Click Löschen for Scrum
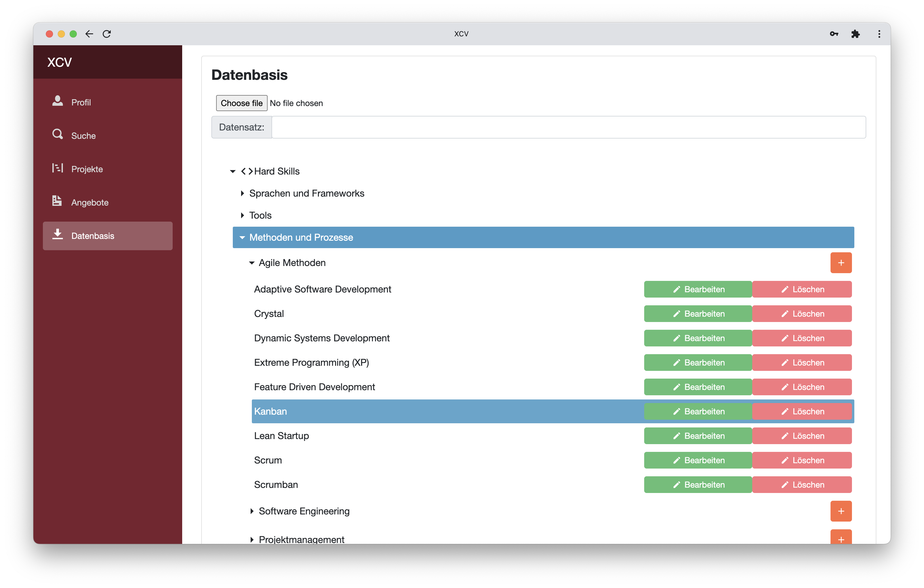 pos(802,460)
